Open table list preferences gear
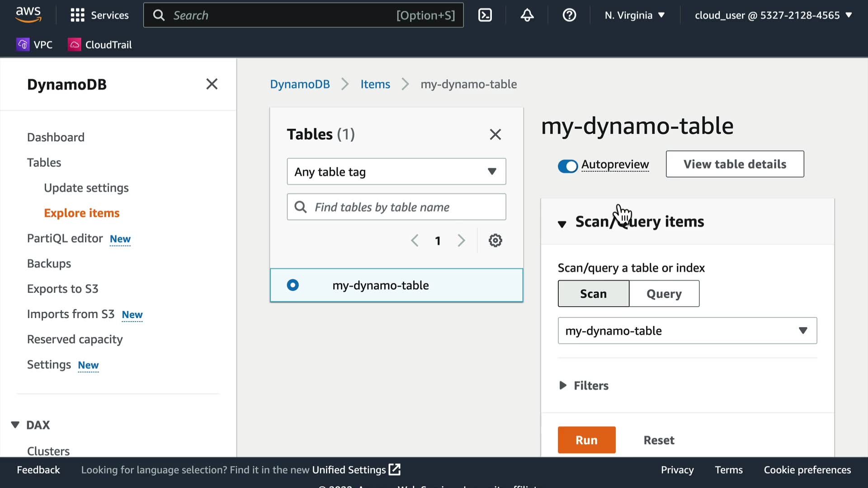 tap(495, 240)
